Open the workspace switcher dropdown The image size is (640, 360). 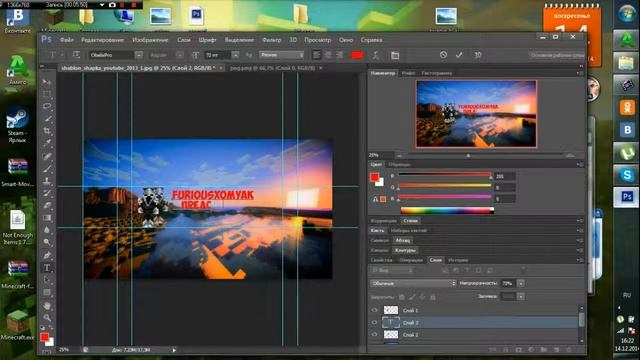[557, 55]
